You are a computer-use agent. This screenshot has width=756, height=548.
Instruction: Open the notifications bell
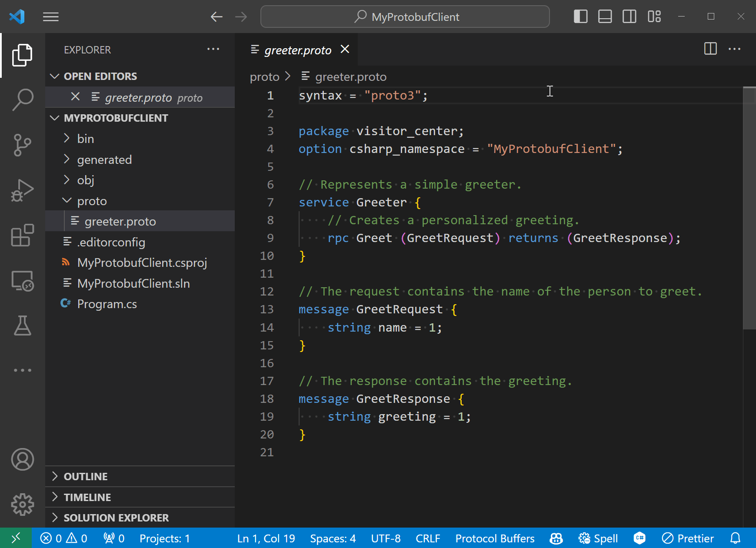(x=735, y=538)
